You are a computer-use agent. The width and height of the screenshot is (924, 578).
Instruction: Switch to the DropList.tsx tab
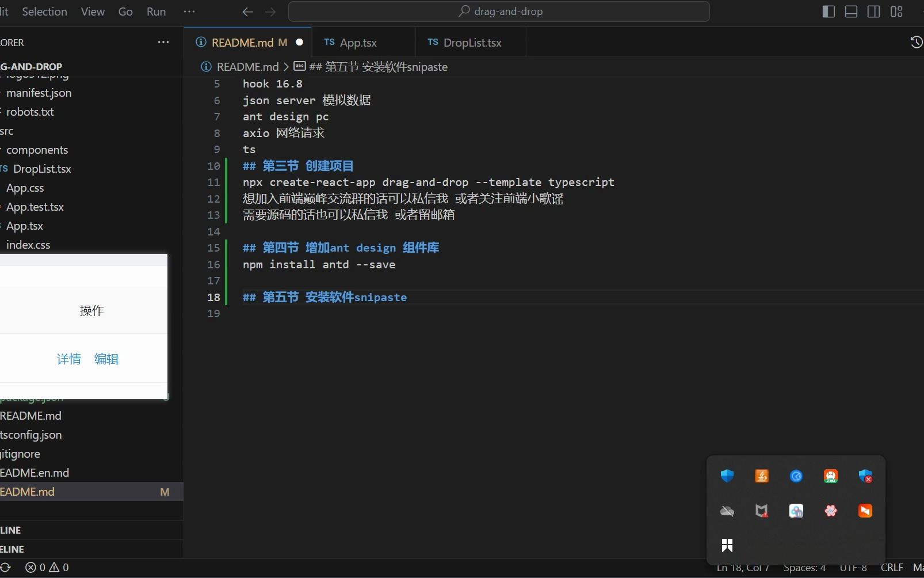(472, 42)
